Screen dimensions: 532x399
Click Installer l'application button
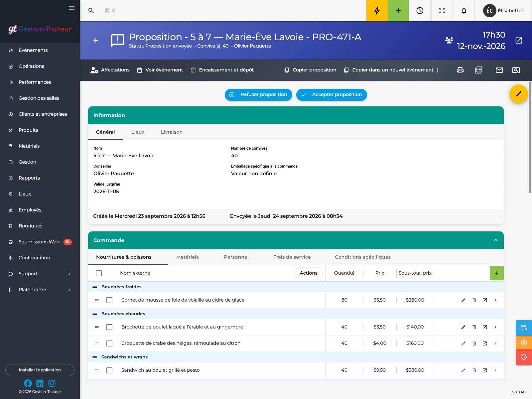[x=40, y=370]
